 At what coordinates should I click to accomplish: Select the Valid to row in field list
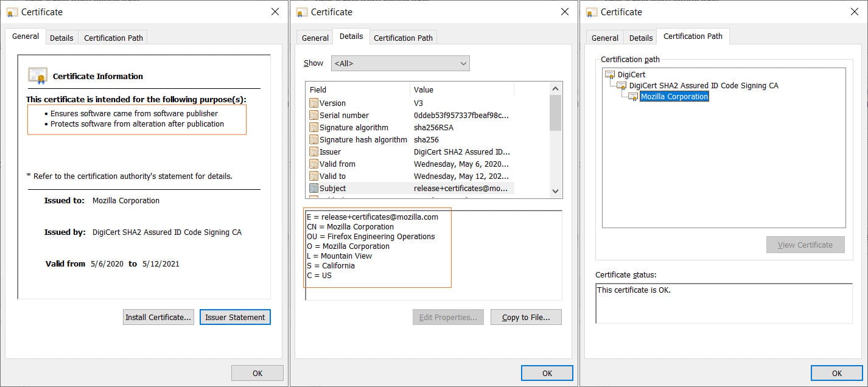410,176
